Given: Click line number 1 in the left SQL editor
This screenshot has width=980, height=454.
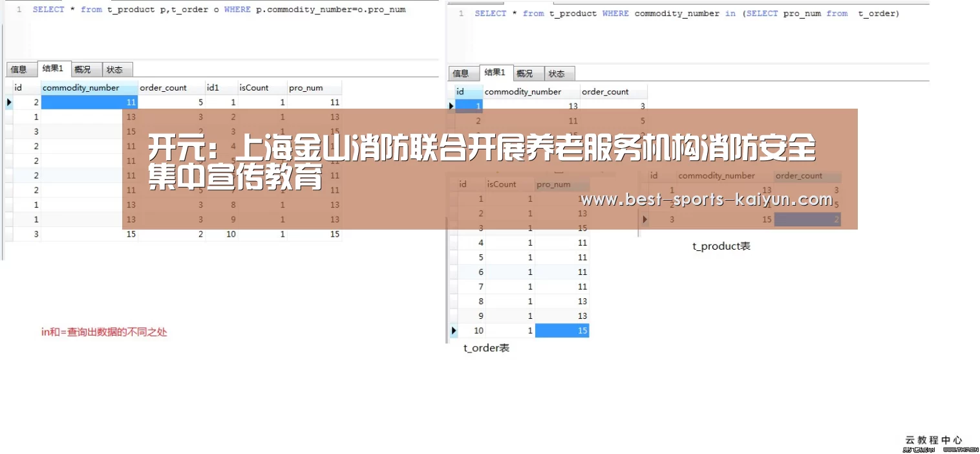Looking at the screenshot, I should [19, 10].
